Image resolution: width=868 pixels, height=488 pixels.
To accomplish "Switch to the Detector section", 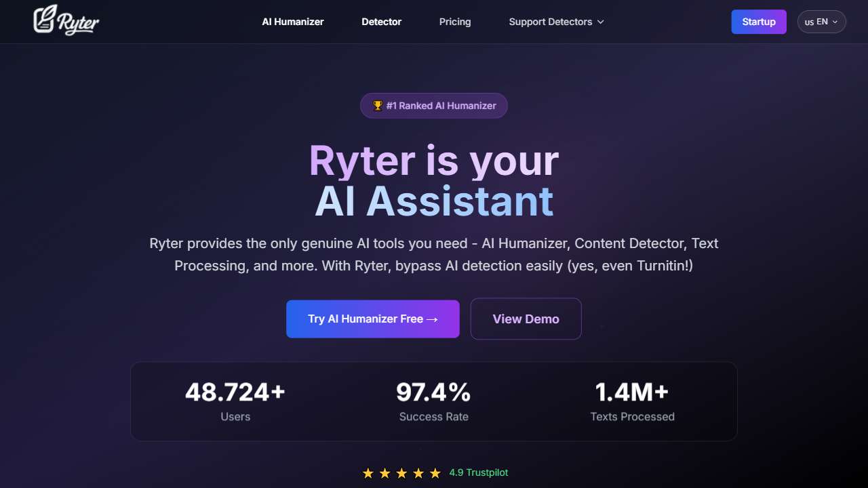I will [x=381, y=22].
